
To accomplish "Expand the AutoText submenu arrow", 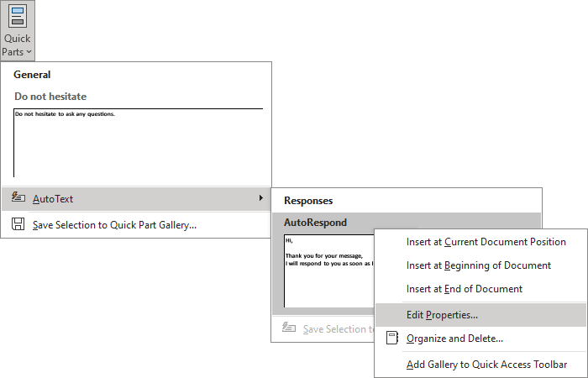I will coord(261,198).
